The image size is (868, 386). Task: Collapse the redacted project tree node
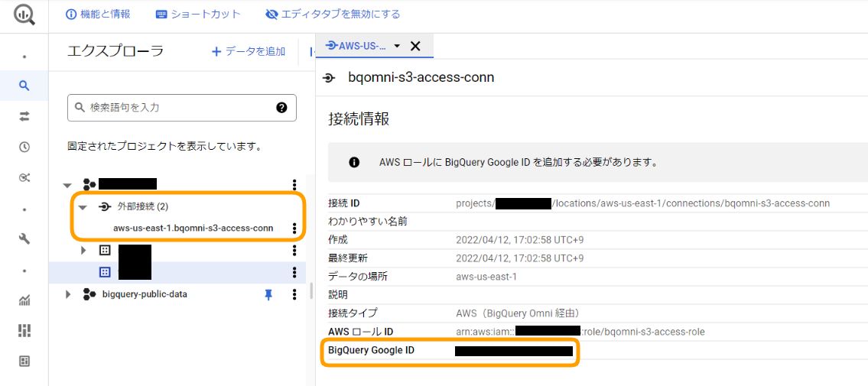coord(67,185)
